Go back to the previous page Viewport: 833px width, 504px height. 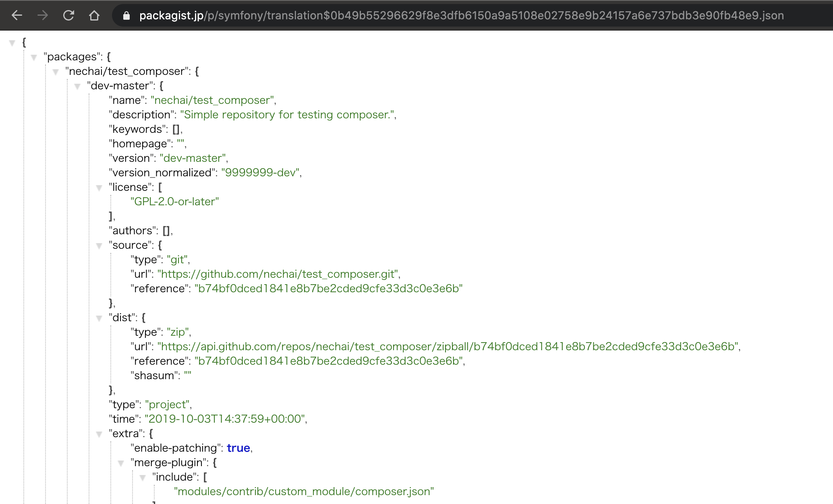pyautogui.click(x=17, y=15)
